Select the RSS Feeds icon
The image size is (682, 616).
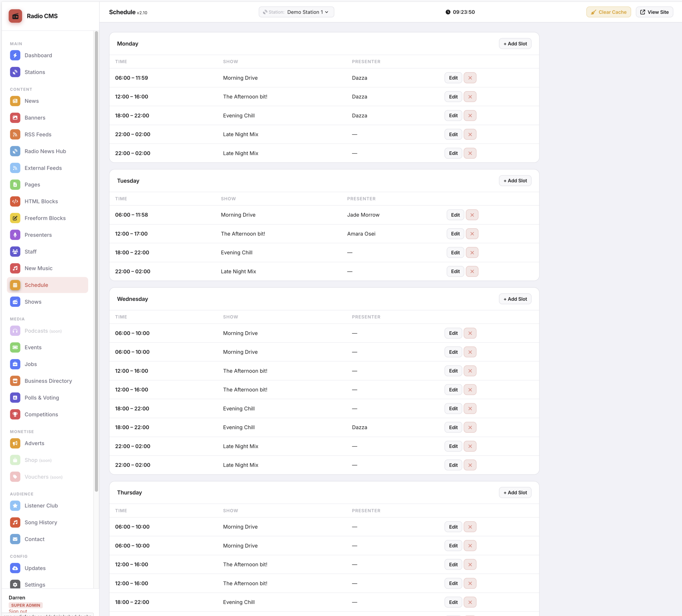15,134
